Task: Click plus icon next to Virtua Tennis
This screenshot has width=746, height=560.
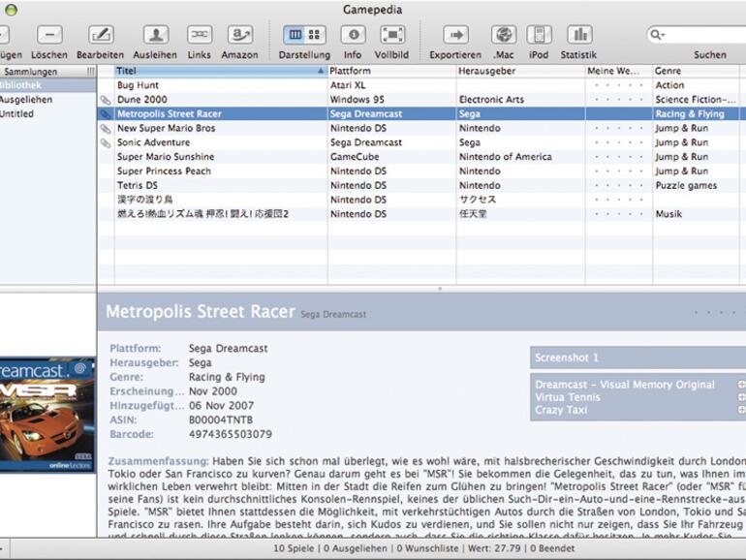Action: click(741, 397)
